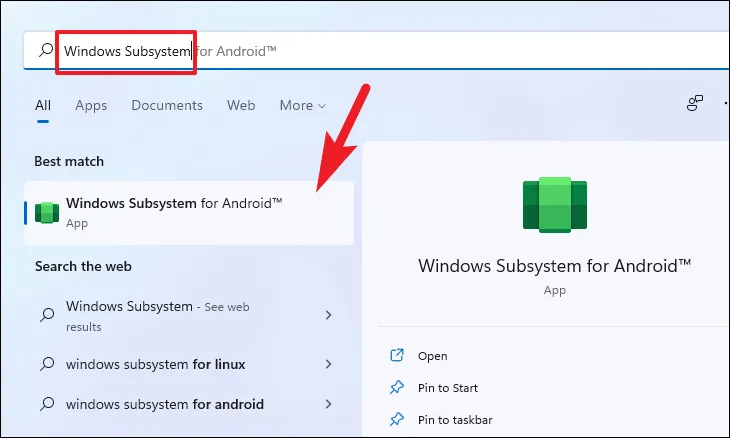Open the Windows Subsystem for Android best match
The height and width of the screenshot is (438, 730).
(x=189, y=213)
